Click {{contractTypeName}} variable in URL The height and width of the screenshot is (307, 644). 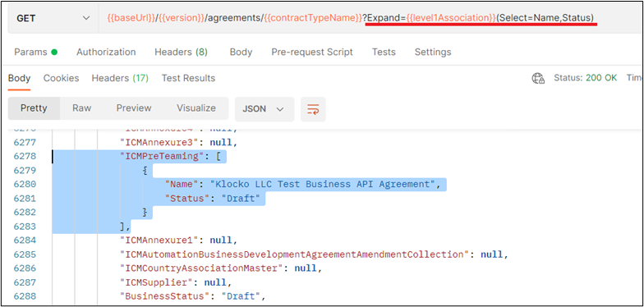point(312,18)
